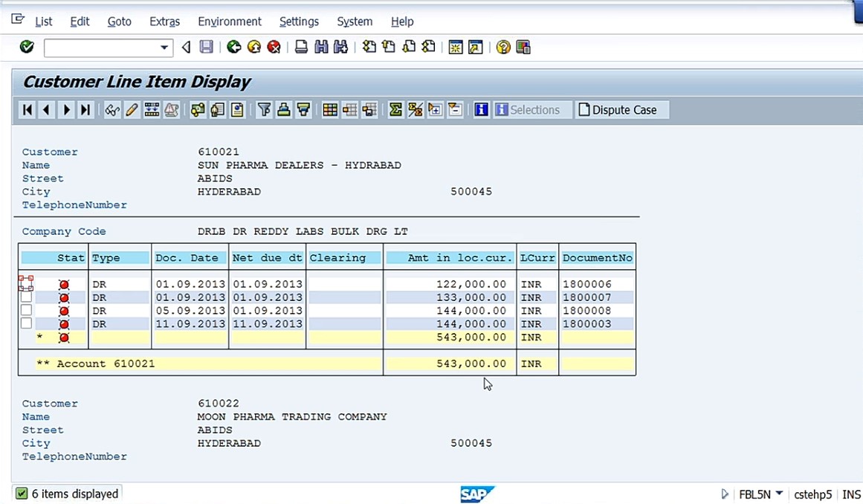Click the DocumentNo column header
Screen dimensions: 863x504
(597, 257)
